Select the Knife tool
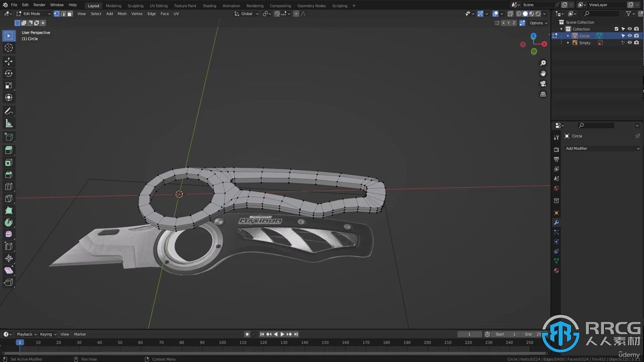Viewport: 644px width, 362px height. (x=9, y=199)
